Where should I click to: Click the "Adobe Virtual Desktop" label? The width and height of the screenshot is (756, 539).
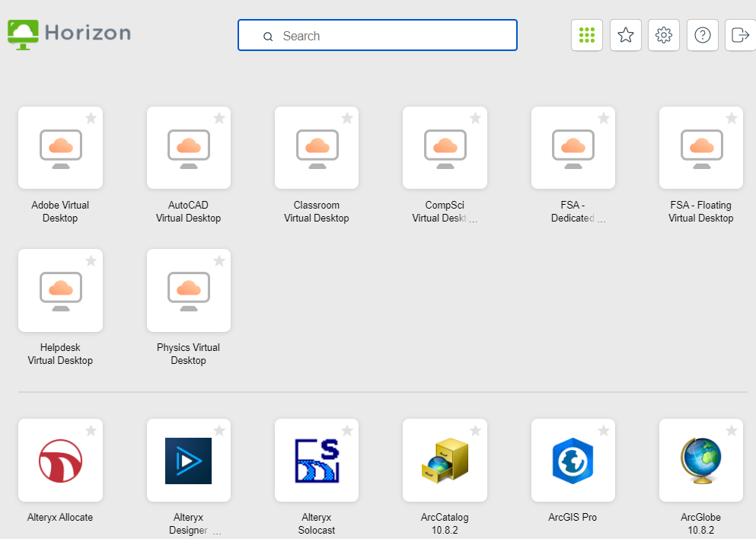(60, 212)
